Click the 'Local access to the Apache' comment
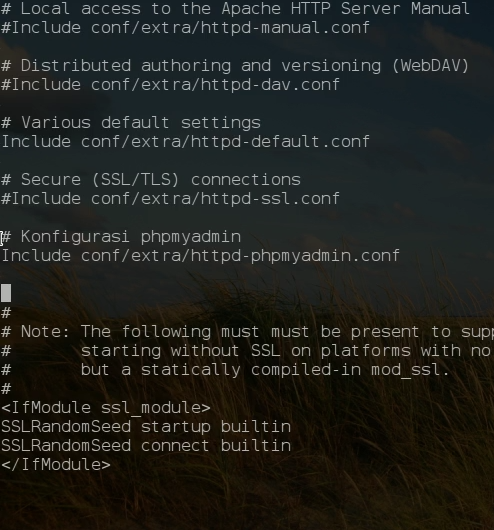Screen dimensions: 494x530 pyautogui.click(x=235, y=9)
